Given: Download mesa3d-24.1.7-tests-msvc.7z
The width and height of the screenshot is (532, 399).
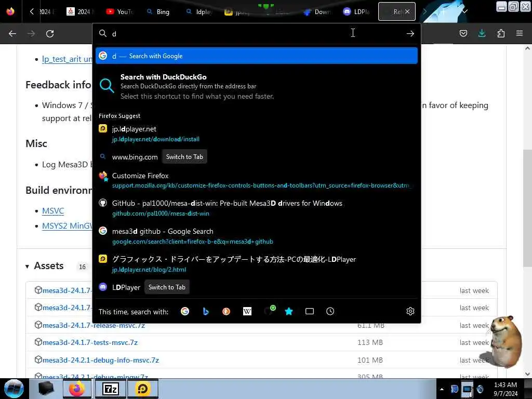Looking at the screenshot, I should (90, 343).
